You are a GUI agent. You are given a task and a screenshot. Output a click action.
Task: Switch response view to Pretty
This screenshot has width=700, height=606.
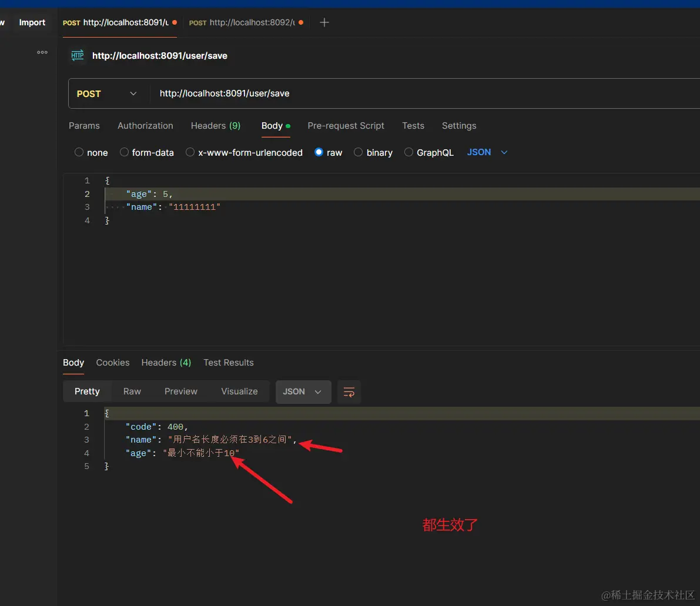[87, 391]
